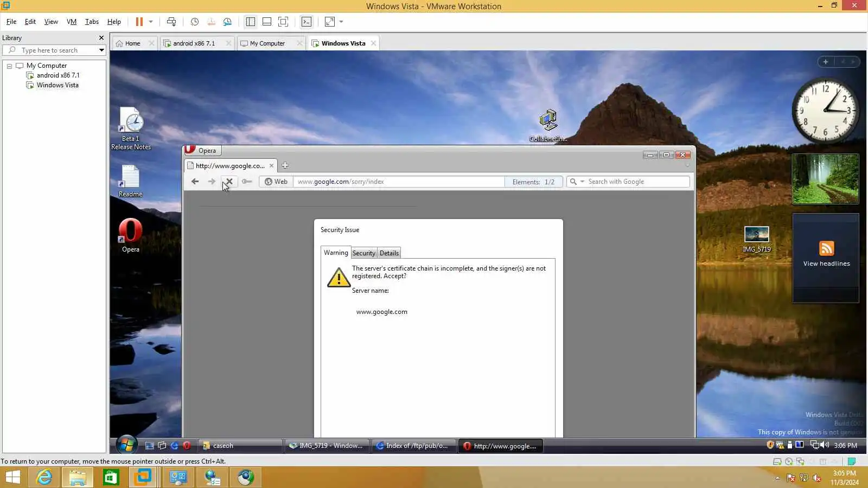Open the VMware Tabs menu

tap(92, 22)
